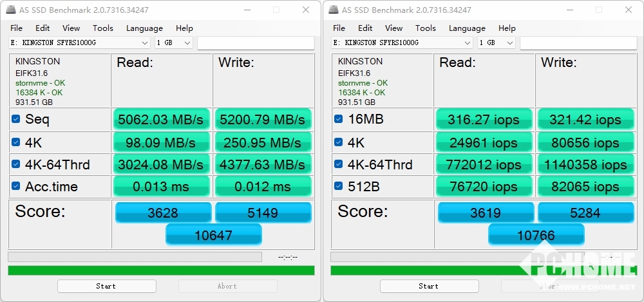The width and height of the screenshot is (644, 302).
Task: Select 4K-64Thrd write result 4377.63 MB/s
Action: click(x=263, y=164)
